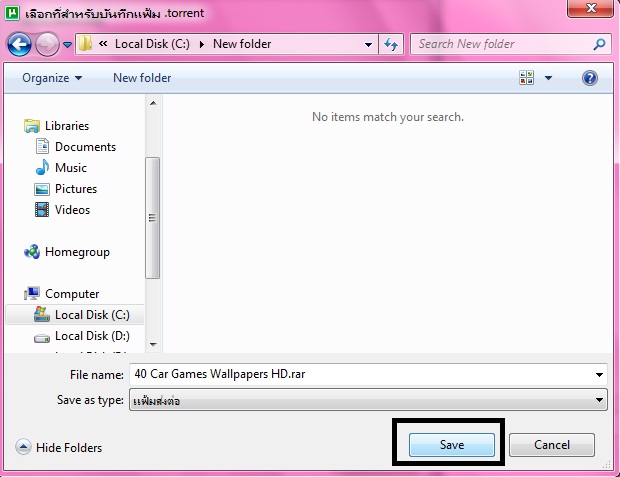Open the view options dropdown arrow
This screenshot has width=620, height=477.
[x=548, y=78]
